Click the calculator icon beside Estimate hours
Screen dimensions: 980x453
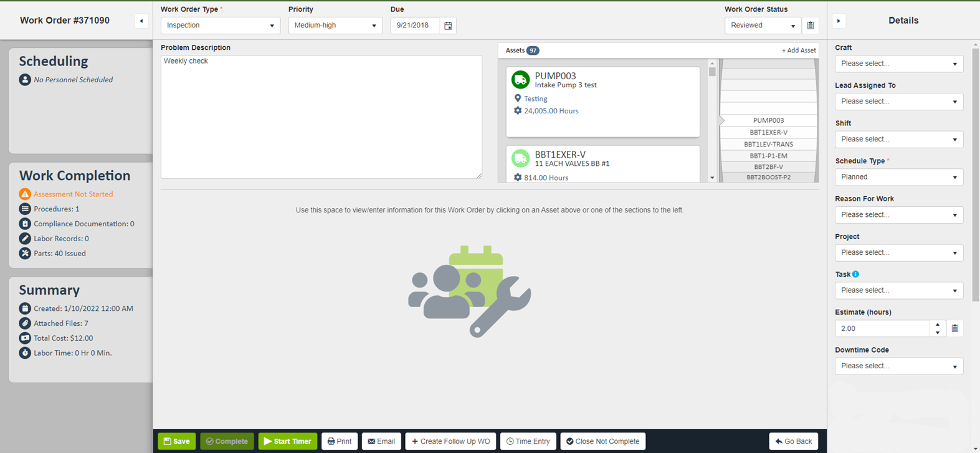954,328
